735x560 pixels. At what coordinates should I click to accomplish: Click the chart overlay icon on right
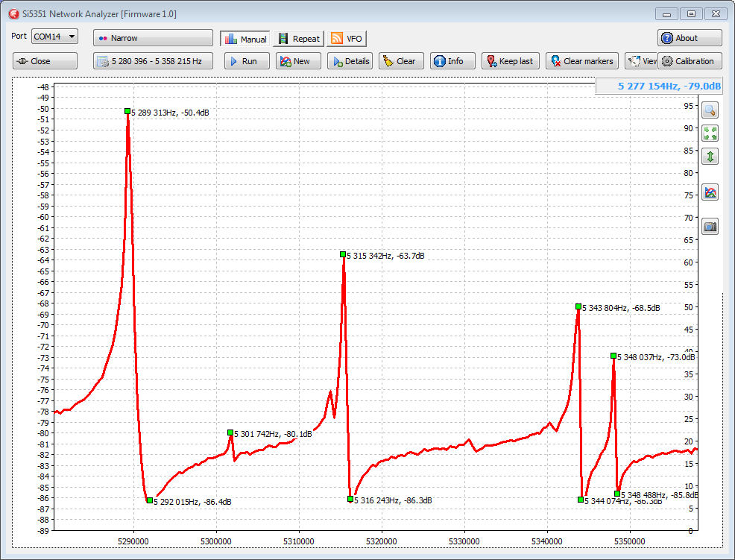coord(710,192)
